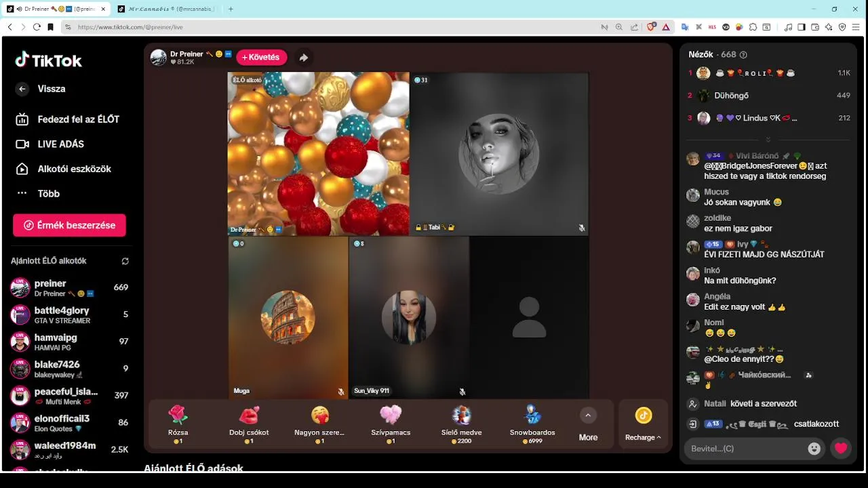Screen dimensions: 868x488
Task: Click the URL address bar
Action: 332,27
